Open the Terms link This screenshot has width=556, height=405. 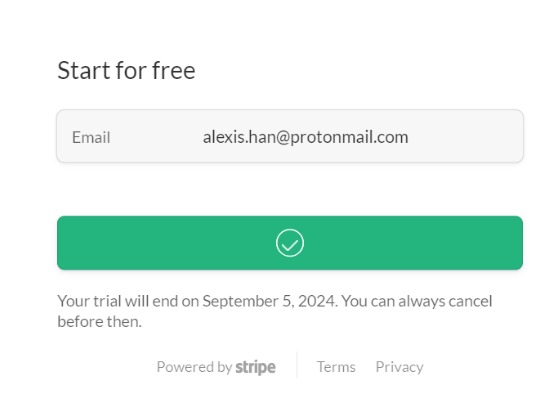(x=336, y=367)
